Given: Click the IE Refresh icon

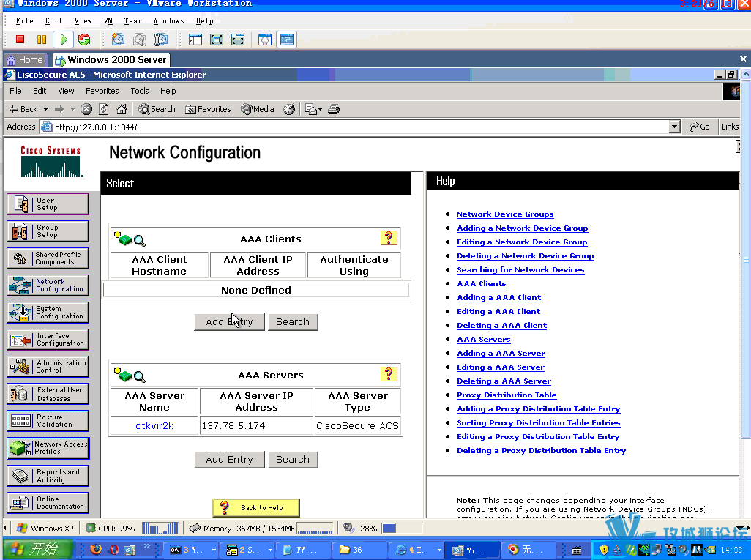Looking at the screenshot, I should 104,109.
